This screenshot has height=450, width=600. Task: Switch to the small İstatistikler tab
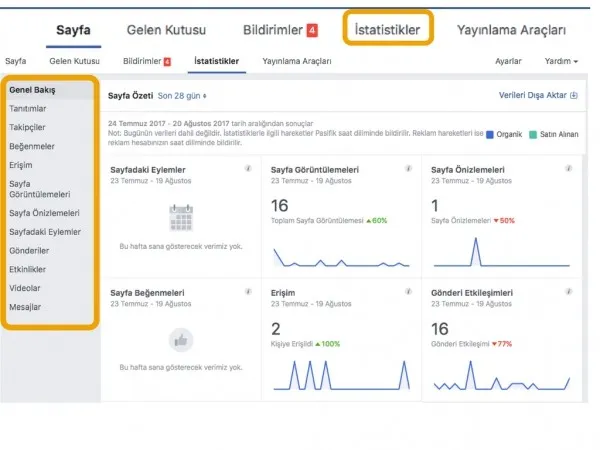[217, 61]
